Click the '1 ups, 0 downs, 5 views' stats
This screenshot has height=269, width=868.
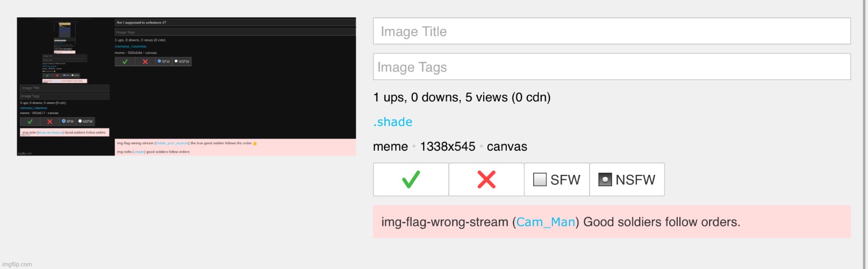point(462,97)
